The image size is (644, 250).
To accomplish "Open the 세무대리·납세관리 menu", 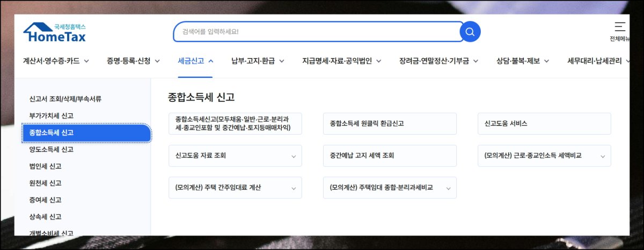I will point(598,61).
